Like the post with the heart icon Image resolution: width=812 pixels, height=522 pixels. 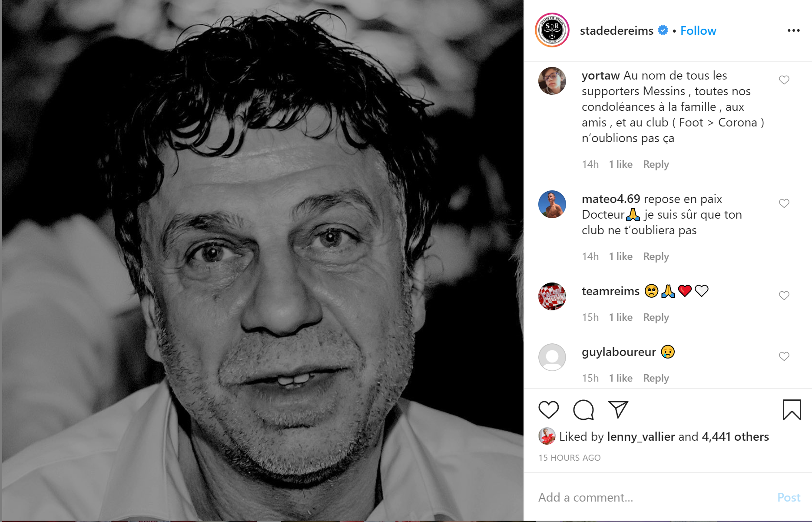click(548, 410)
